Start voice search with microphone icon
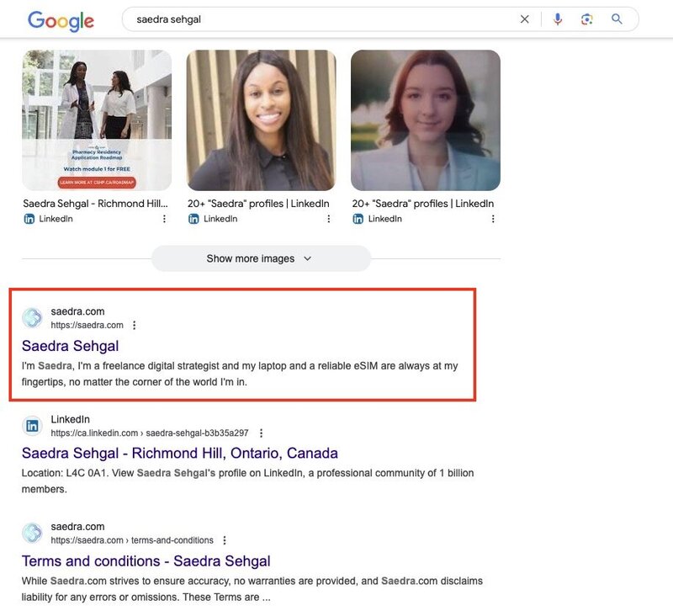 (558, 19)
